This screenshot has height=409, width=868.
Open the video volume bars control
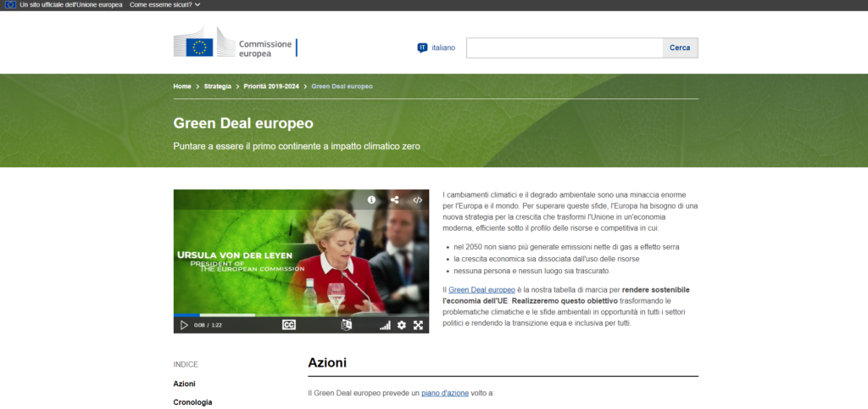pyautogui.click(x=385, y=325)
